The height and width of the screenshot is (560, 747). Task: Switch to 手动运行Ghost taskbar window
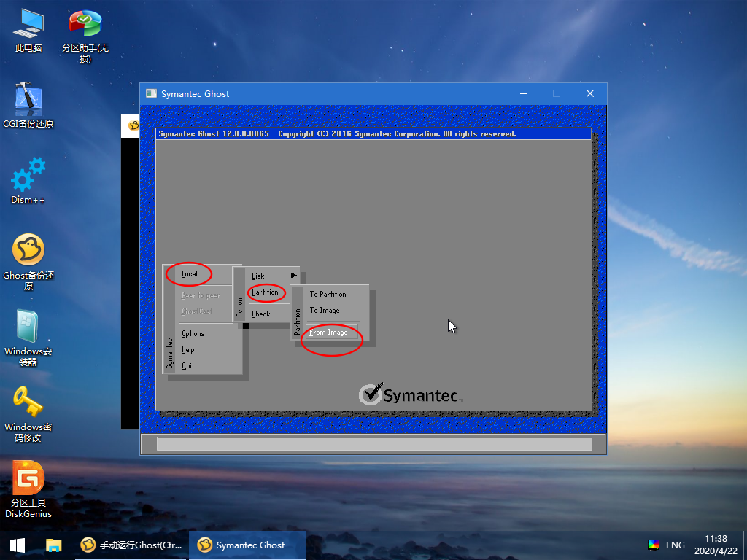[131, 545]
